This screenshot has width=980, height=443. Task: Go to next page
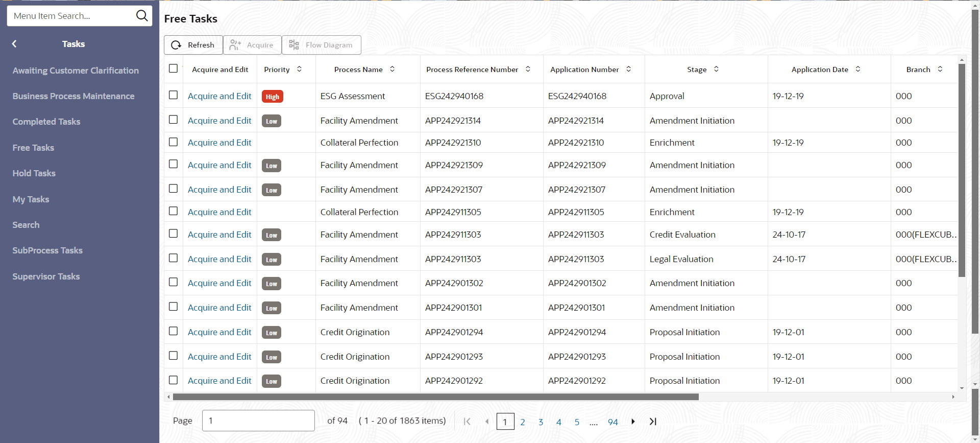[633, 422]
